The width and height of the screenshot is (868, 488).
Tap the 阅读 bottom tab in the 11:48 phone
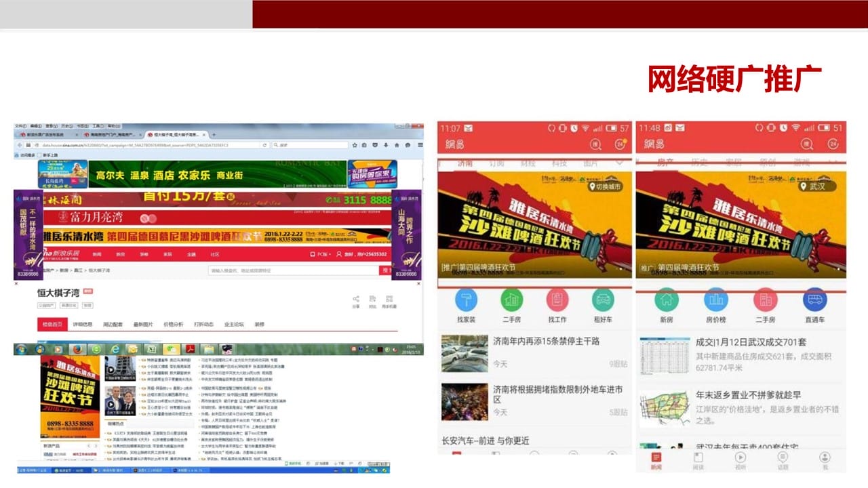point(698,461)
